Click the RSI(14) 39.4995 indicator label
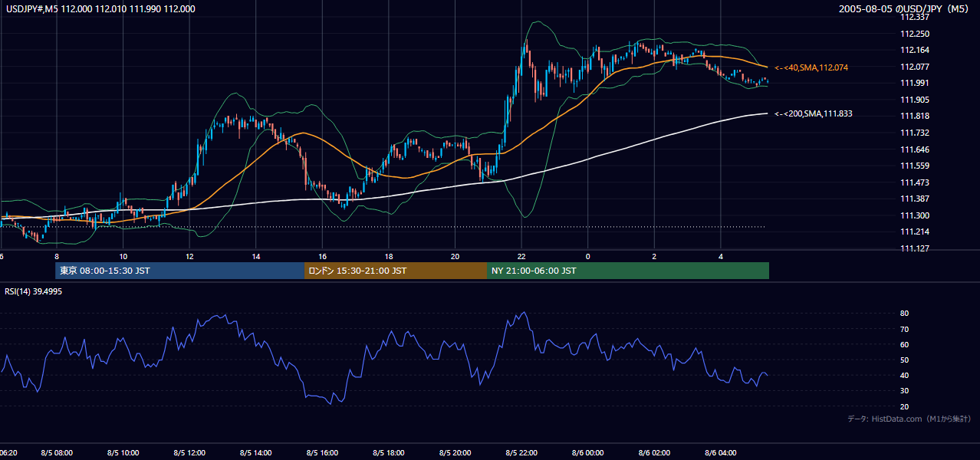 tap(34, 291)
